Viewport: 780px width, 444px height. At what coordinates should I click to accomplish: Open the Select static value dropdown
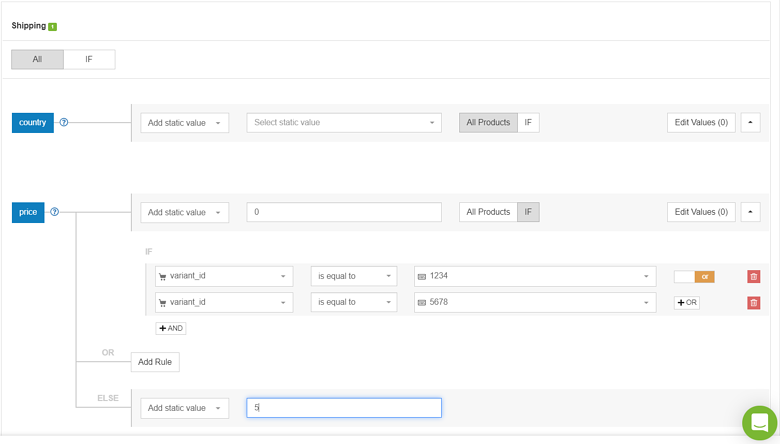point(344,122)
